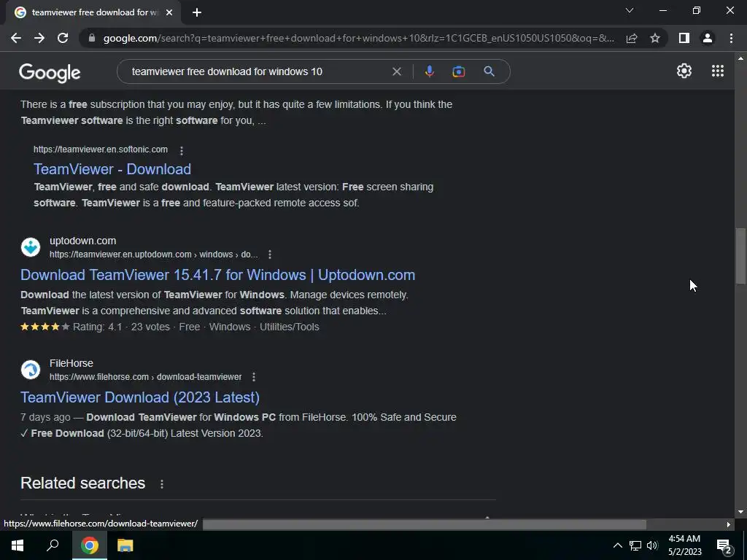Bookmark this page with star icon
Screen dimensions: 747x560
tap(655, 38)
